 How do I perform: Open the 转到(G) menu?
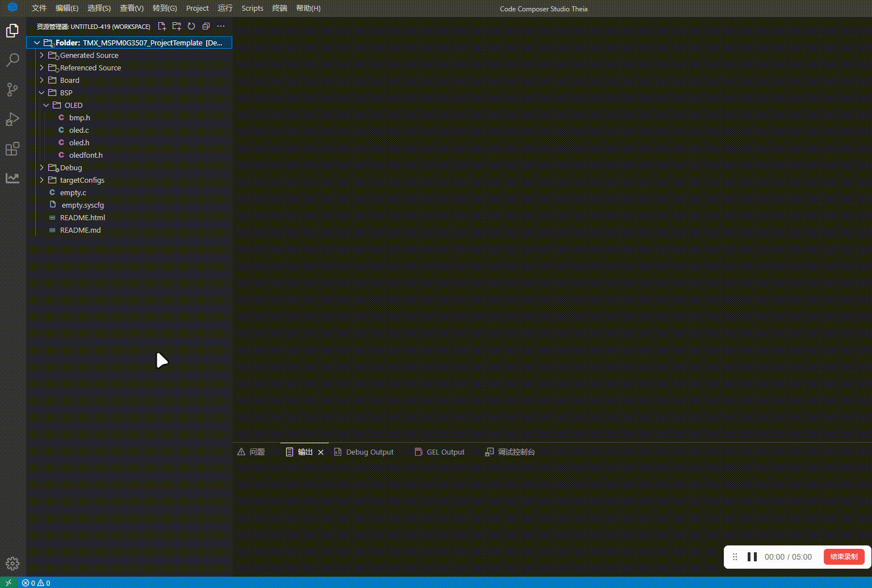165,8
